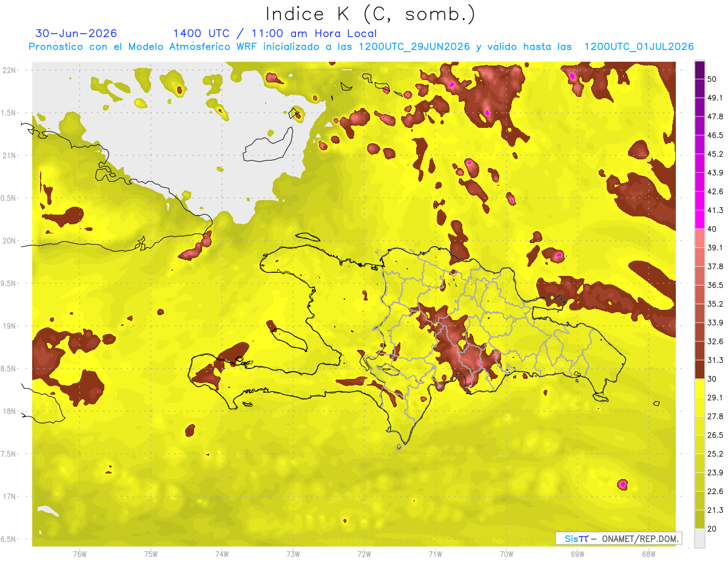This screenshot has height=562, width=728.
Task: Click the "22.6" color scale value
Action: point(715,492)
